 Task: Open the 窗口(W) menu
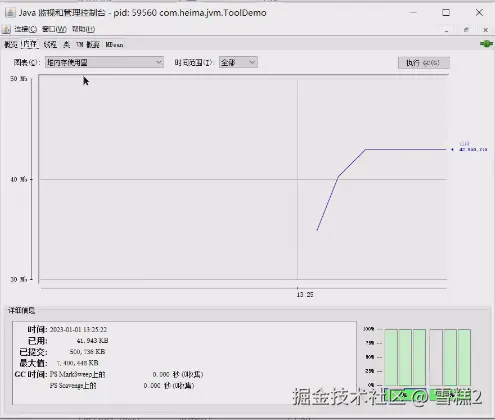(54, 29)
